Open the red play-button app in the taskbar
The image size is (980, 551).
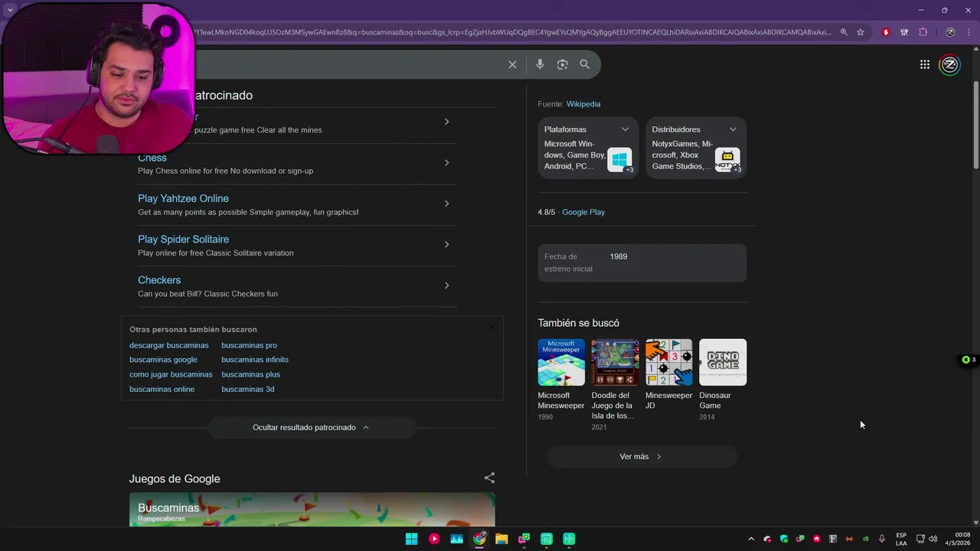[x=434, y=539]
